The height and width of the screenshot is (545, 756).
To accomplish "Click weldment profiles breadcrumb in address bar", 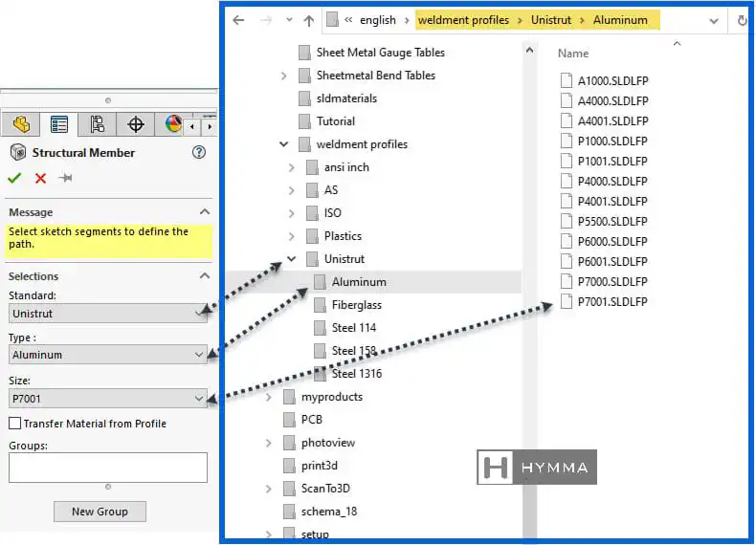I will pos(463,20).
